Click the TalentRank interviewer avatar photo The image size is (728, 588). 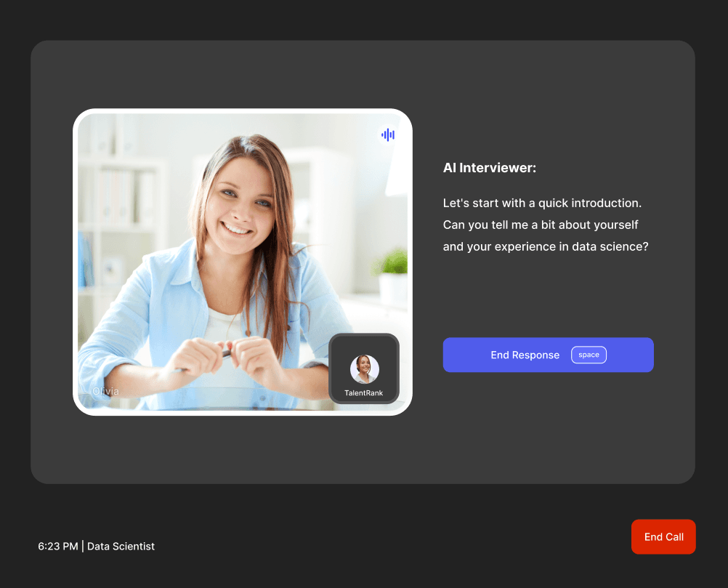(364, 368)
